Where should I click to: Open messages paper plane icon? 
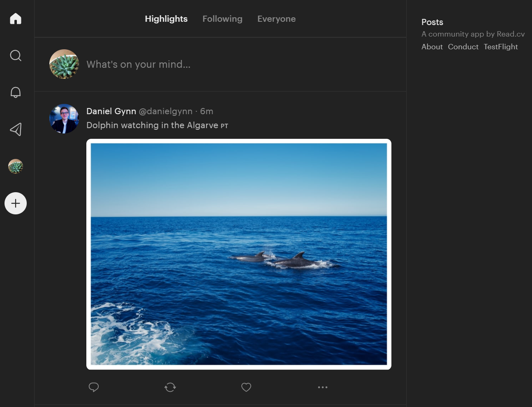tap(16, 129)
